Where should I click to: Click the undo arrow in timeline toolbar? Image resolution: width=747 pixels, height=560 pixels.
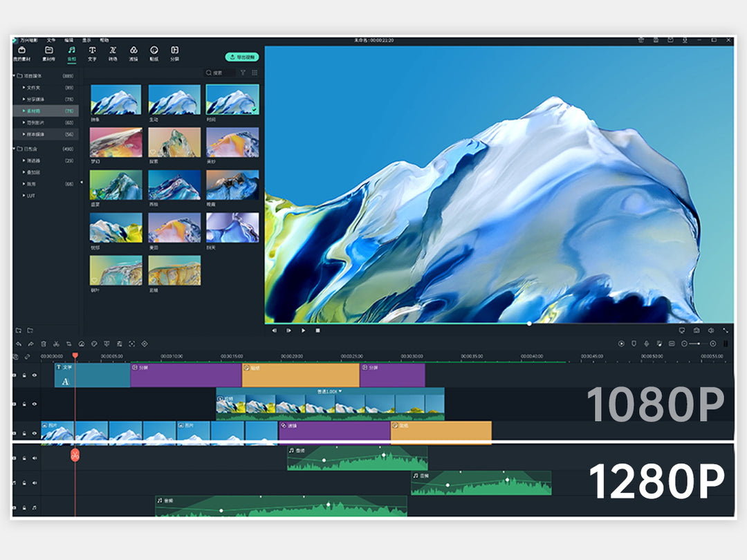pyautogui.click(x=19, y=344)
